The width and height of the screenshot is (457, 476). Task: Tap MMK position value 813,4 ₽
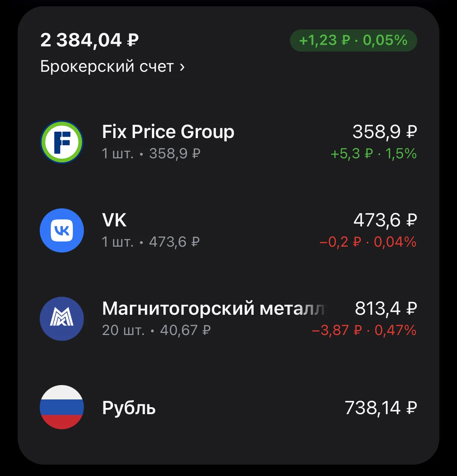click(386, 308)
